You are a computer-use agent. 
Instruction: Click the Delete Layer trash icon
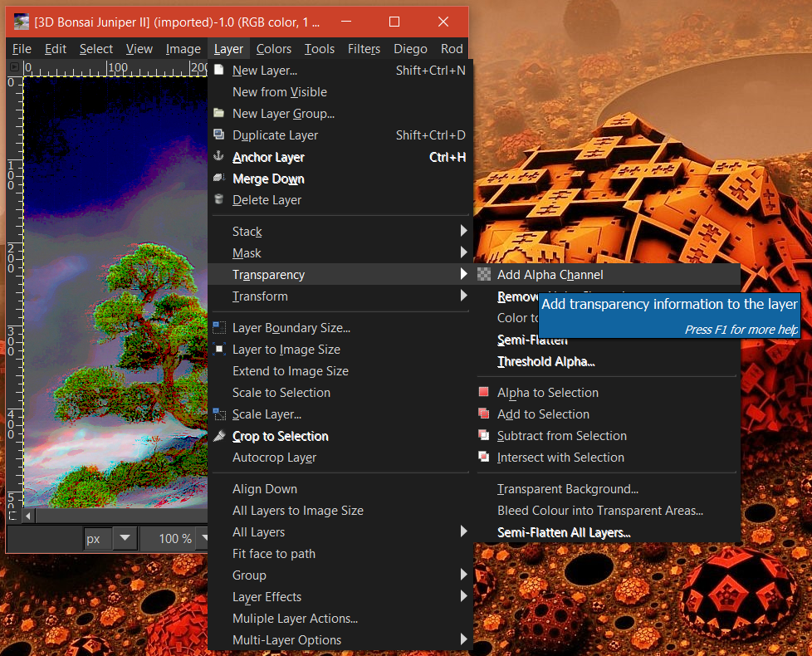(219, 199)
